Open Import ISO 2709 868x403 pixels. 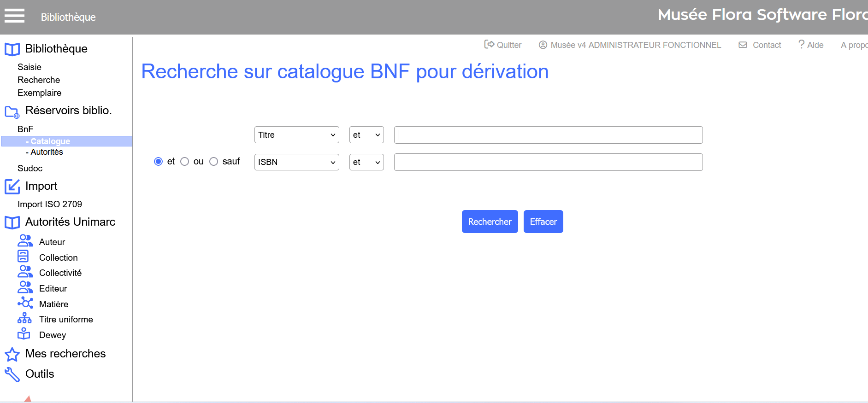[50, 204]
